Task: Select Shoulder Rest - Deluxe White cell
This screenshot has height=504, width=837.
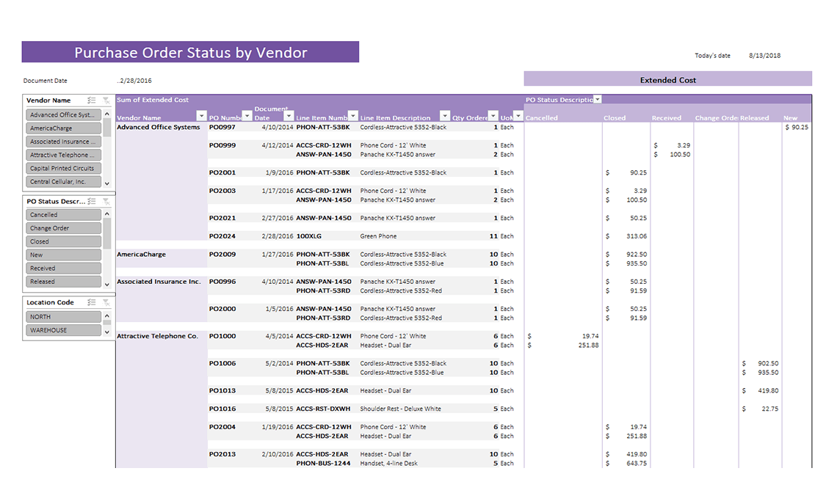Action: tap(400, 409)
